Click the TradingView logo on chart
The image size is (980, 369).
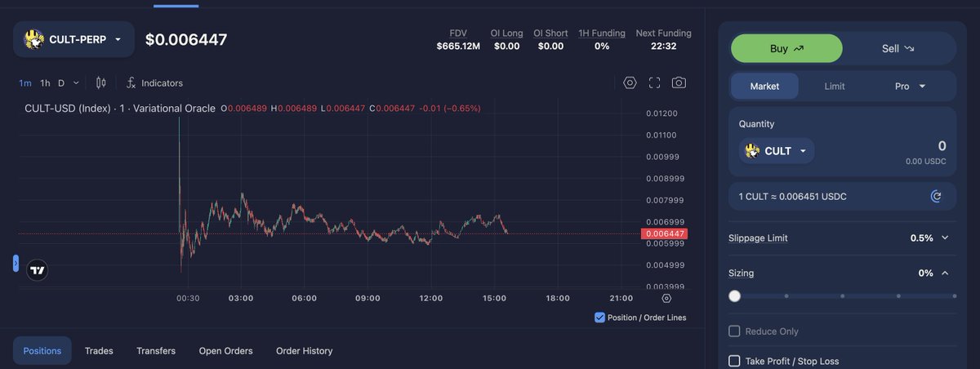(37, 269)
